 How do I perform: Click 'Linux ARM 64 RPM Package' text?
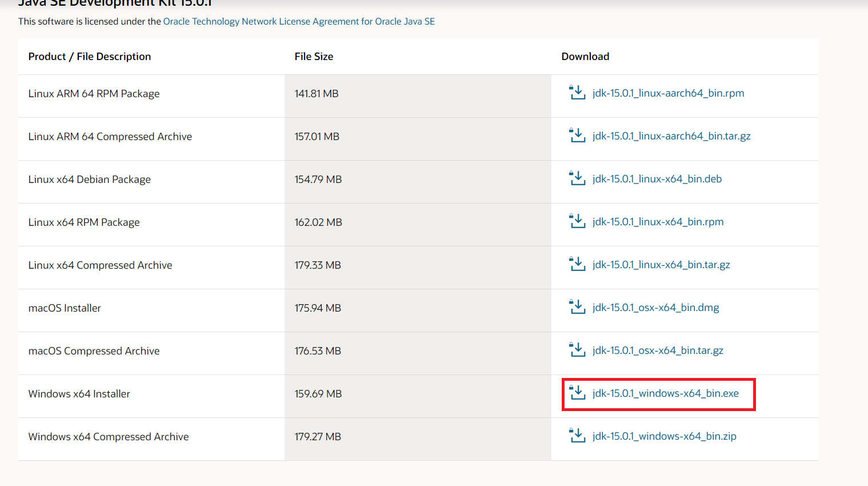tap(94, 94)
